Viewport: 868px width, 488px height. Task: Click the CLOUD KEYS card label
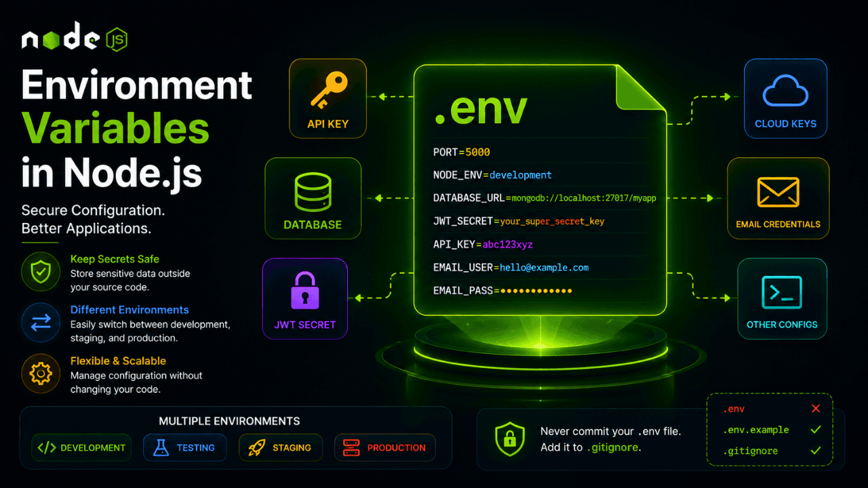(x=786, y=124)
